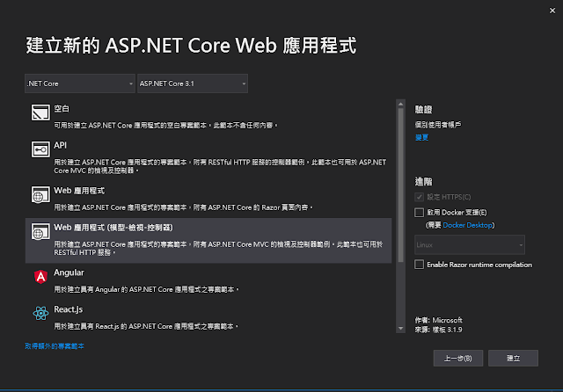Toggle the 設定 HTTPS checkbox

click(x=419, y=197)
